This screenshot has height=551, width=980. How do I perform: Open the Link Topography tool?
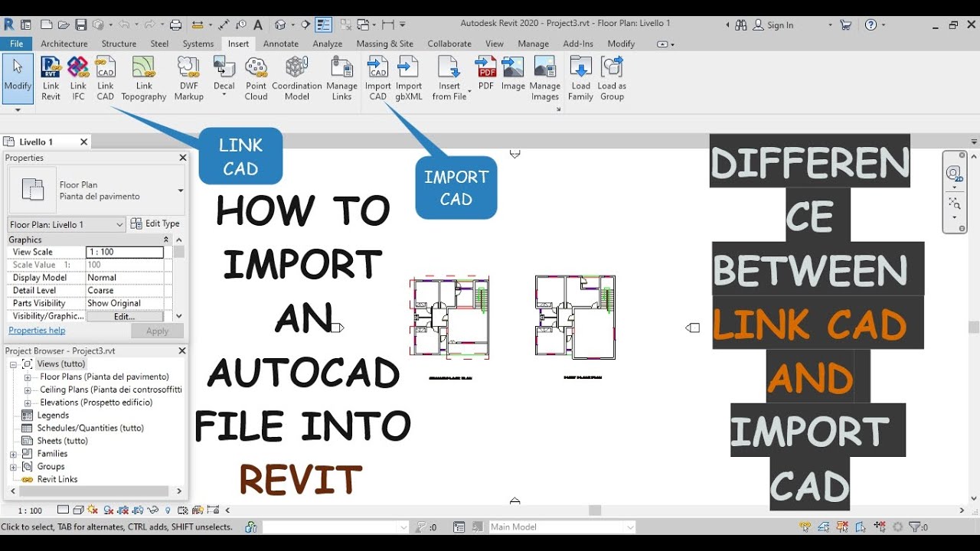click(143, 78)
